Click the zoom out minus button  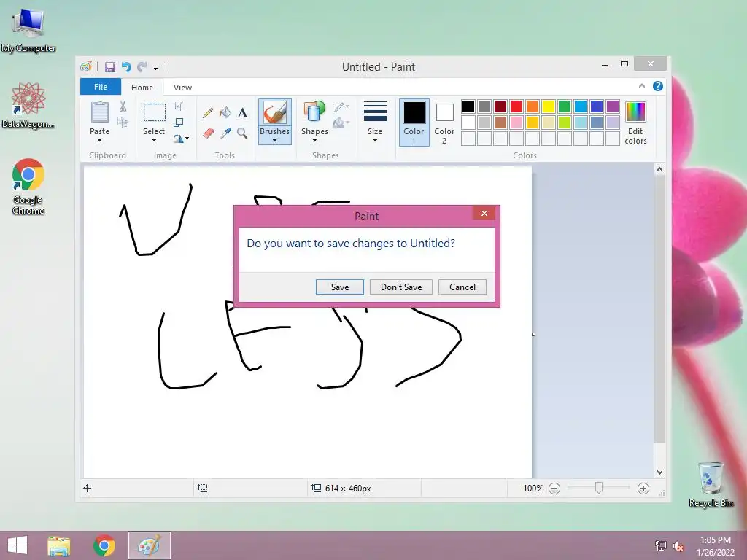pyautogui.click(x=554, y=489)
